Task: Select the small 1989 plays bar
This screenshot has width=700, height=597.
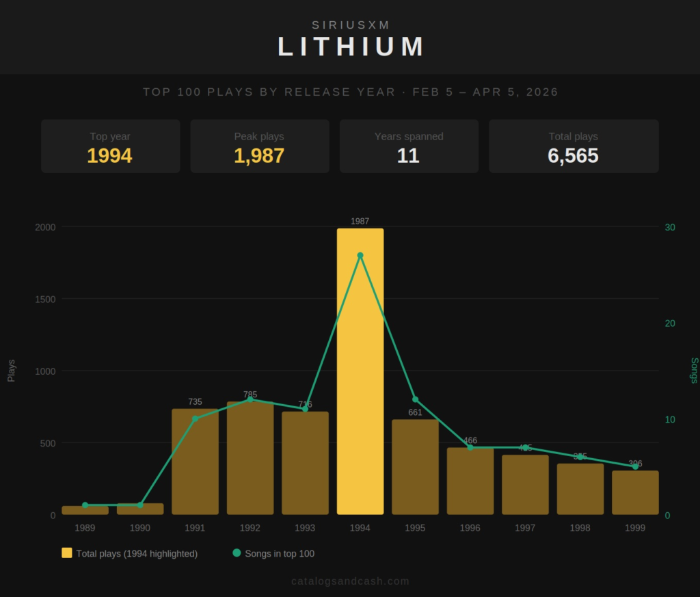Action: tap(85, 510)
